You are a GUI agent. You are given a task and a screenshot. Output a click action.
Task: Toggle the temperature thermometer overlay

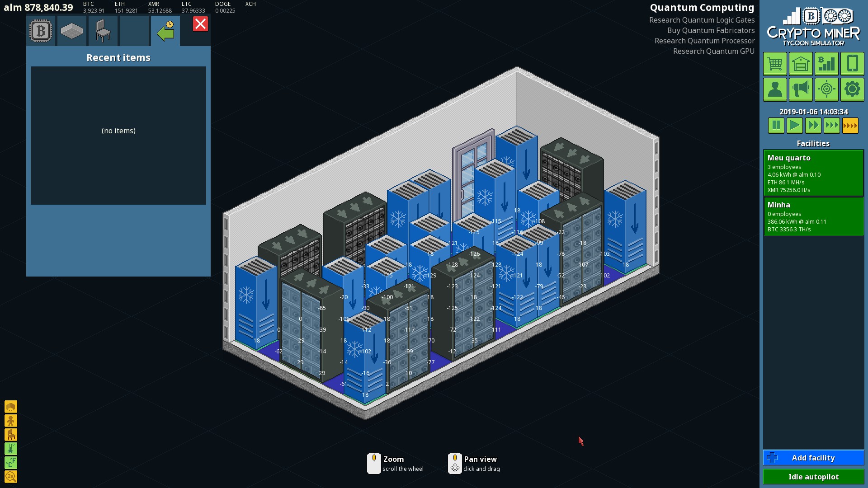[11, 449]
